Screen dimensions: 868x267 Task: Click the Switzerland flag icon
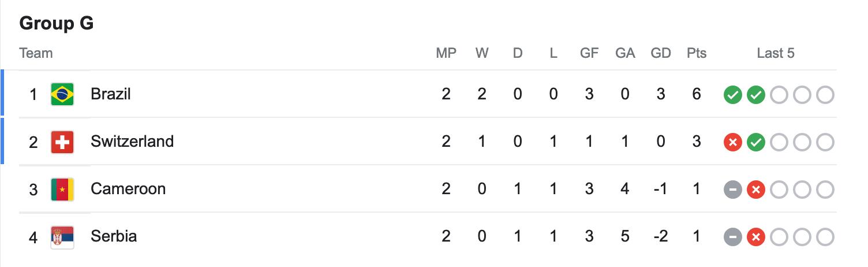click(x=62, y=142)
